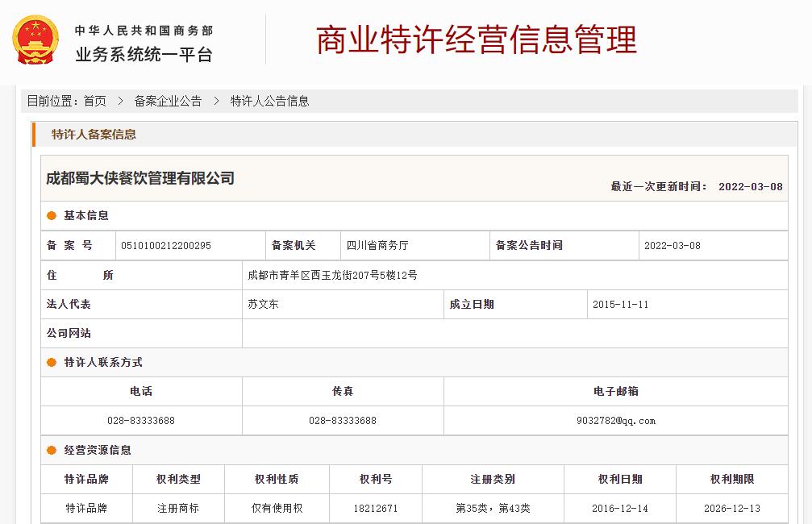
Task: Click 四川省商务厅 filing authority value
Action: click(x=377, y=245)
